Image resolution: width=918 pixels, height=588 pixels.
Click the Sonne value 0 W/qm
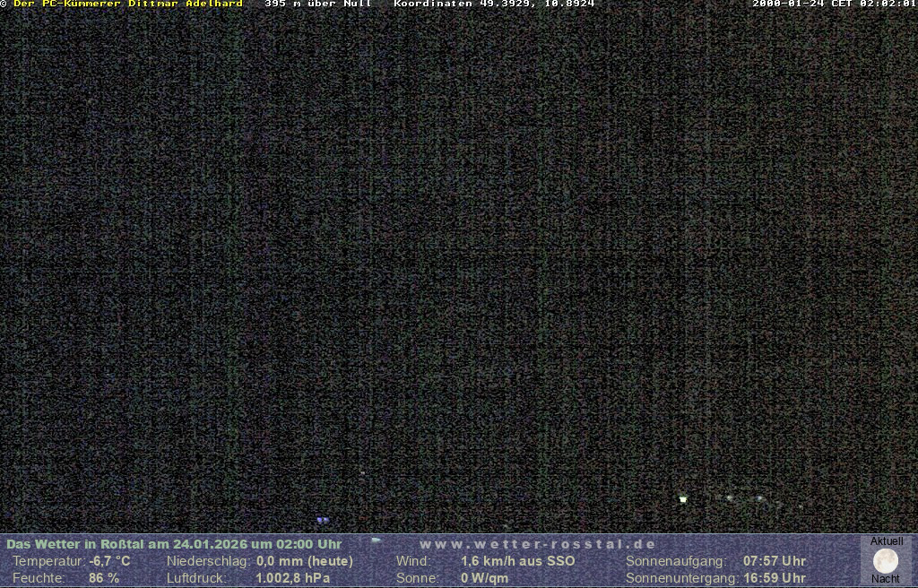[484, 578]
